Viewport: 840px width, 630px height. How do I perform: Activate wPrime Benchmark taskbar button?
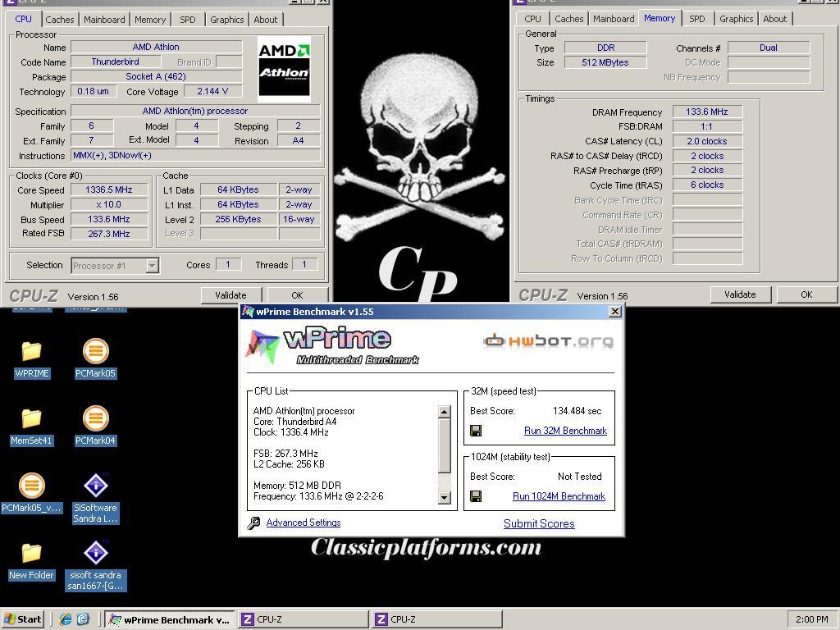pos(169,620)
